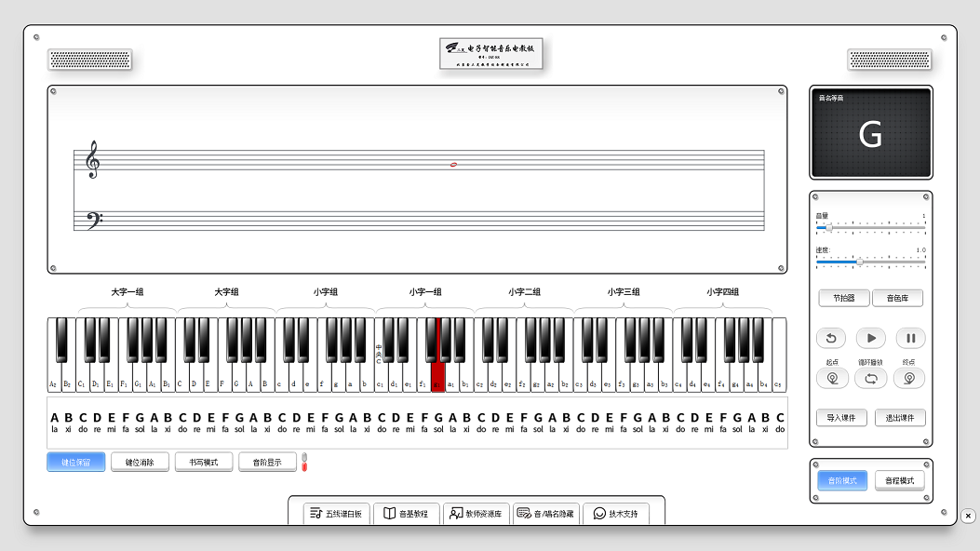The image size is (980, 551).
Task: Set the end point (终点) marker icon
Action: [x=909, y=378]
